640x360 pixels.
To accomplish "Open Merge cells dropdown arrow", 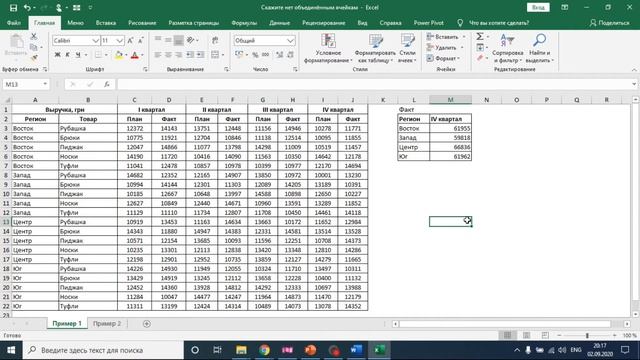I will click(x=223, y=55).
